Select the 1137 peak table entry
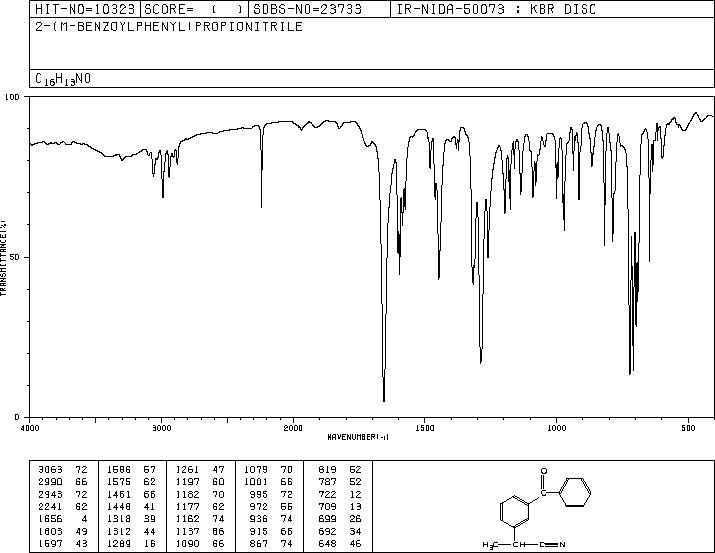Image resolution: width=715 pixels, height=553 pixels. click(187, 531)
